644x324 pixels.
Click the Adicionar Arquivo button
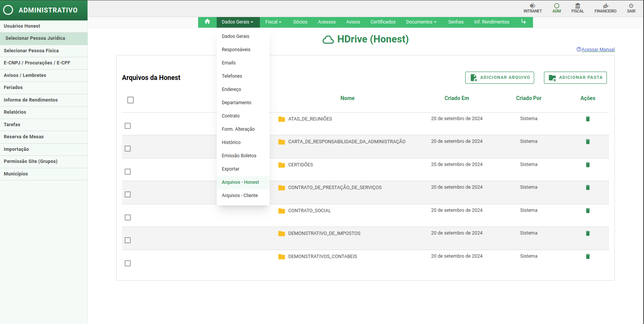tap(500, 78)
